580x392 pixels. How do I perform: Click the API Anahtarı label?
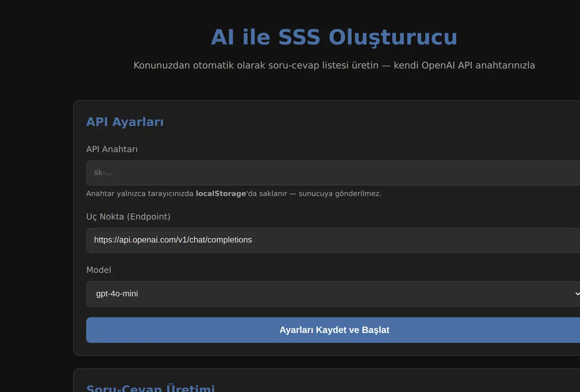tap(112, 149)
